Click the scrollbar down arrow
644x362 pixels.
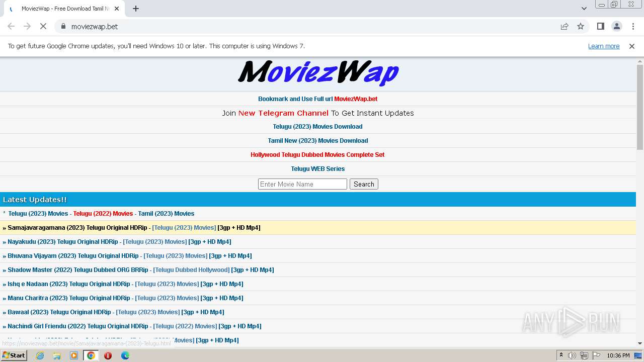pyautogui.click(x=640, y=343)
